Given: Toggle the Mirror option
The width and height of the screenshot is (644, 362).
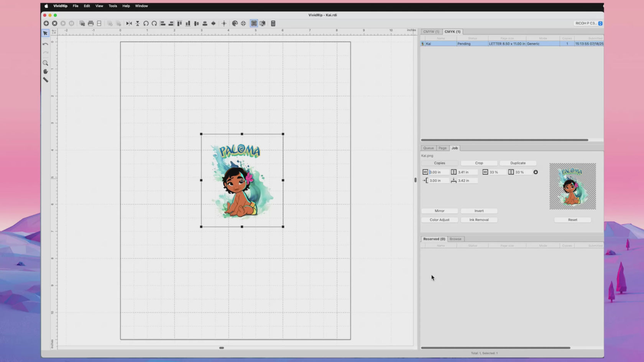Looking at the screenshot, I should 439,211.
